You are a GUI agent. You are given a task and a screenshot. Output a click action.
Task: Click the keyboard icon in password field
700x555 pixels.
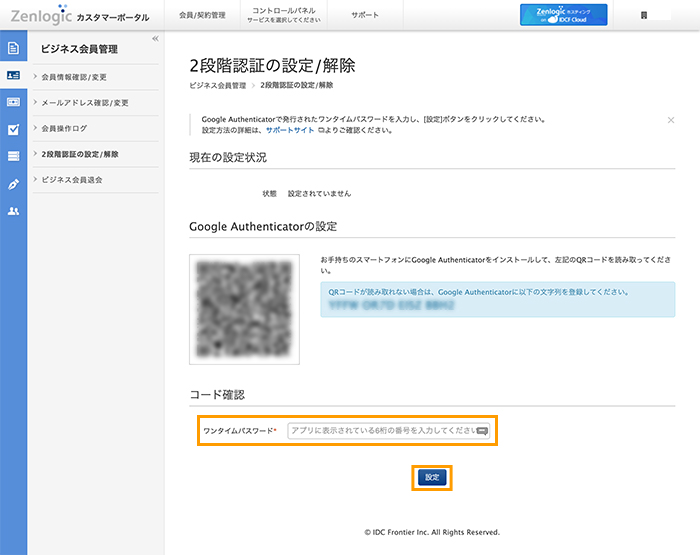[x=482, y=431]
